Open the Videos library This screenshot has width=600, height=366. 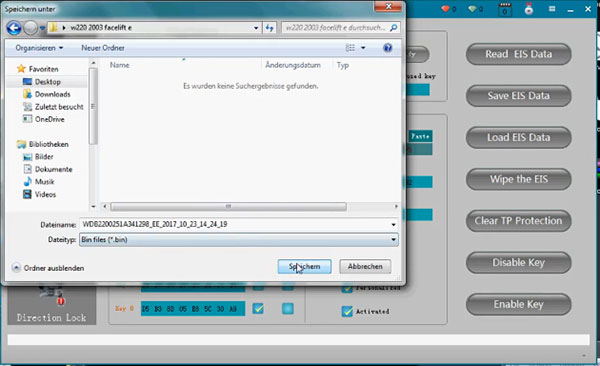(39, 194)
